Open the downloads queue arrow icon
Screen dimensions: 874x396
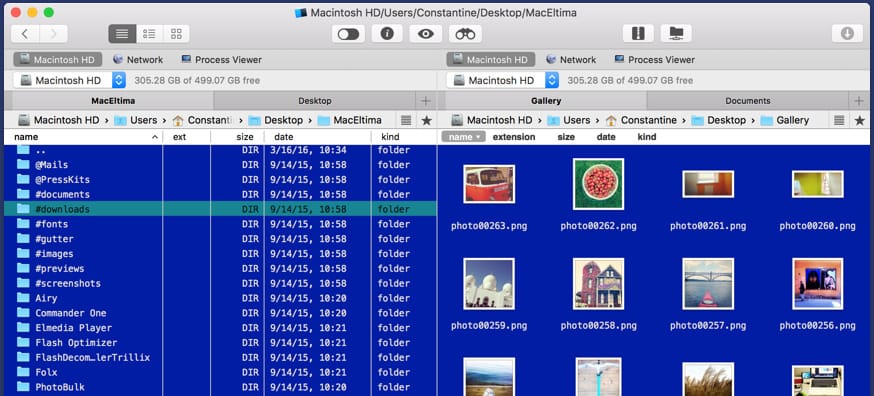(x=847, y=33)
